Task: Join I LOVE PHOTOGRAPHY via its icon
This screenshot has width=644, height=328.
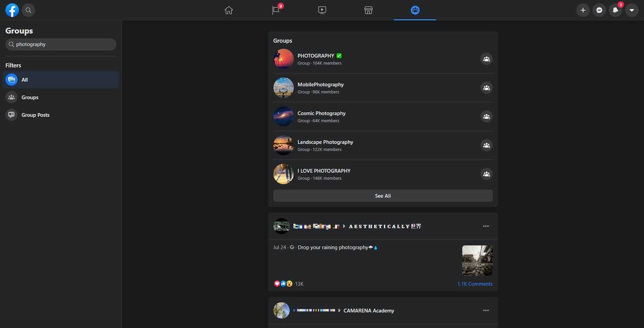Action: 486,175
